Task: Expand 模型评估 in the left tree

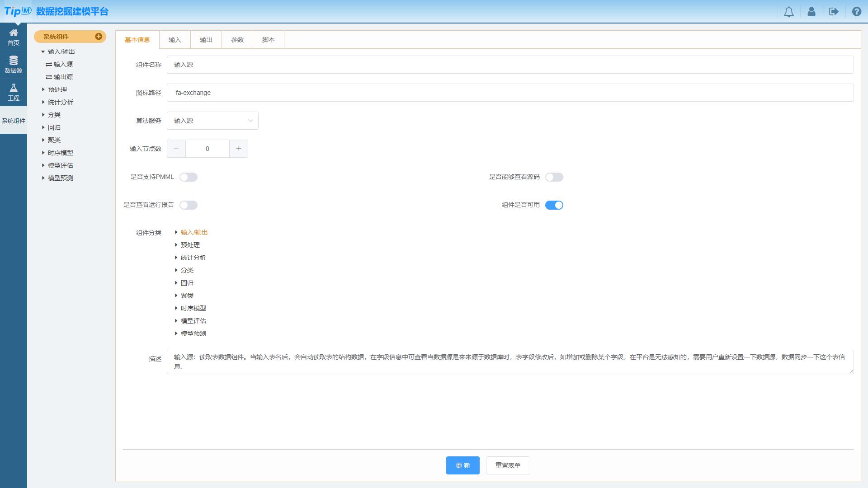Action: coord(43,165)
